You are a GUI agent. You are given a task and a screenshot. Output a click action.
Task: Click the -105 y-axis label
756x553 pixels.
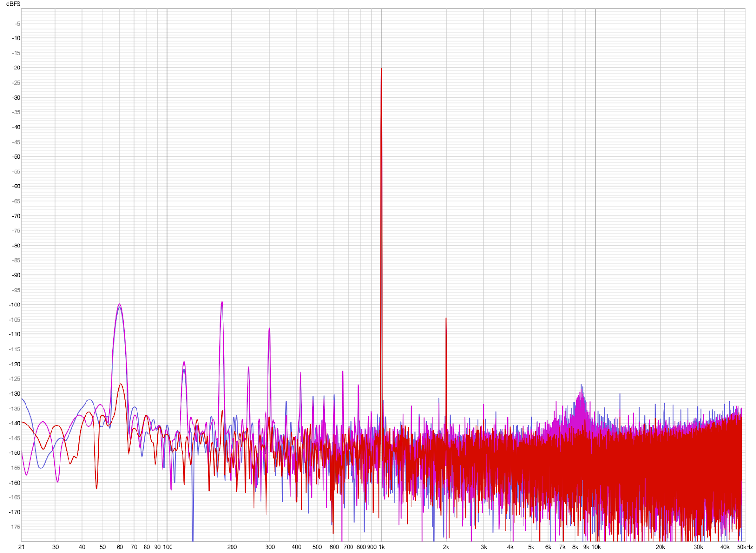[x=15, y=320]
